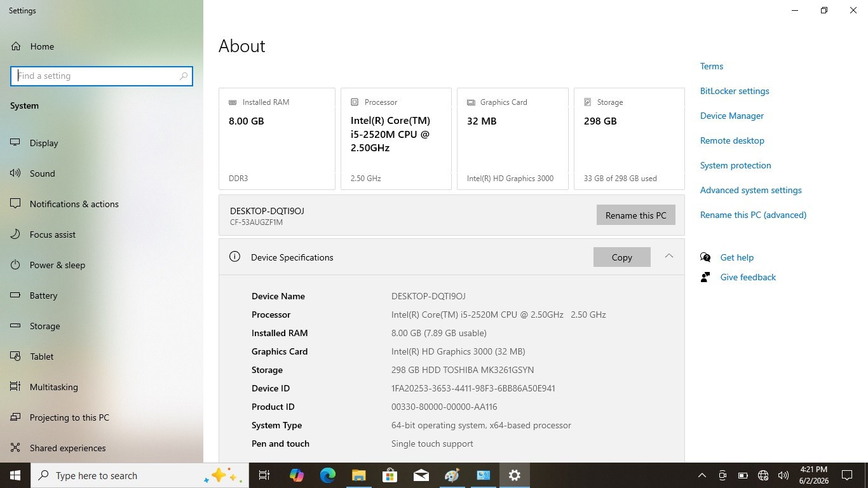Click the Processor card icon
The width and height of the screenshot is (868, 488).
[355, 102]
